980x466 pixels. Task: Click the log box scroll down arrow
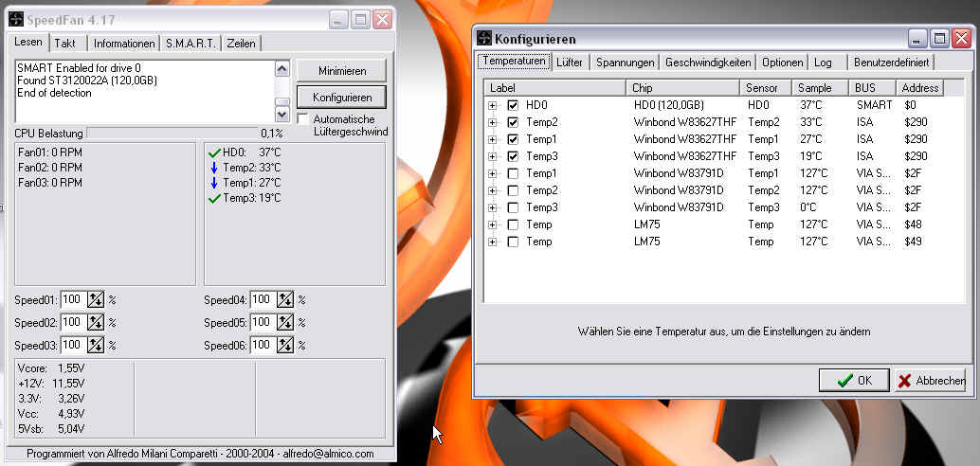[x=281, y=115]
